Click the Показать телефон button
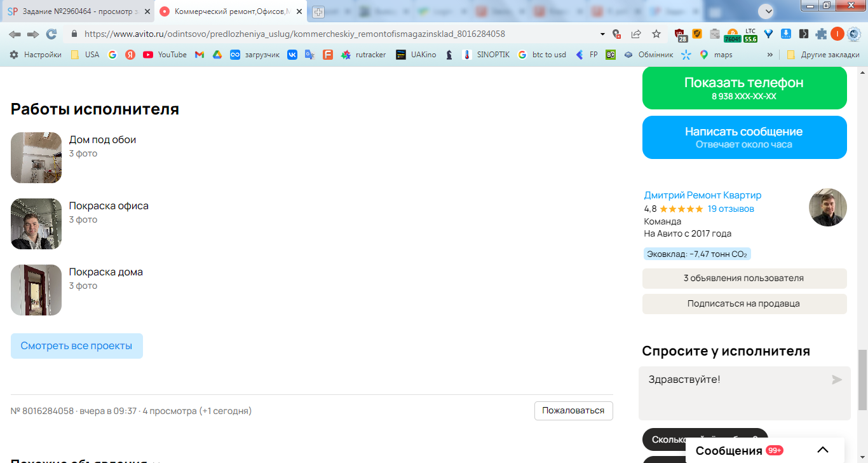 click(744, 88)
